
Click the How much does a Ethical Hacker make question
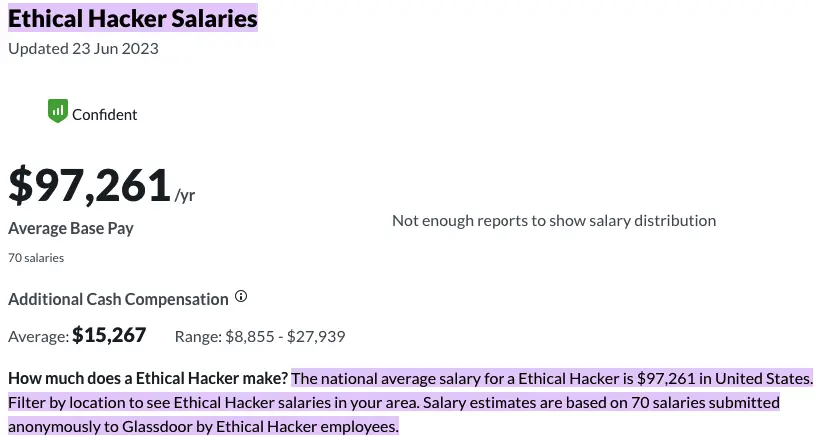tap(148, 379)
